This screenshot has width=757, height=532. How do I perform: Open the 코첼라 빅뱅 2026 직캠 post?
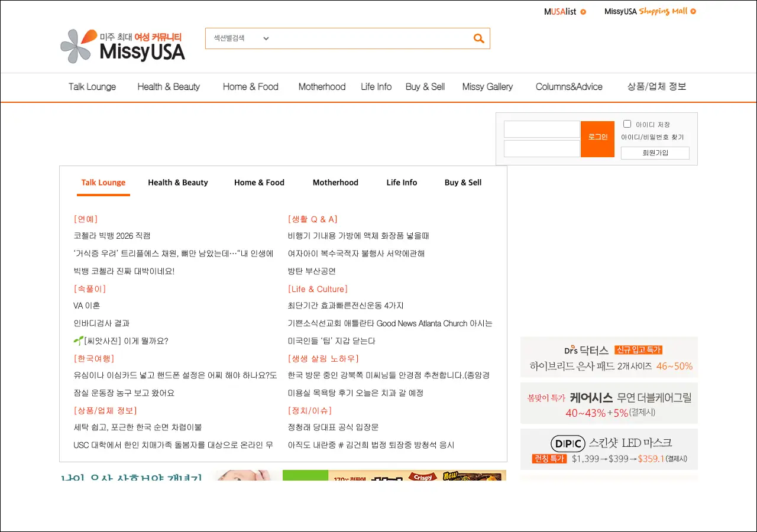pos(112,236)
